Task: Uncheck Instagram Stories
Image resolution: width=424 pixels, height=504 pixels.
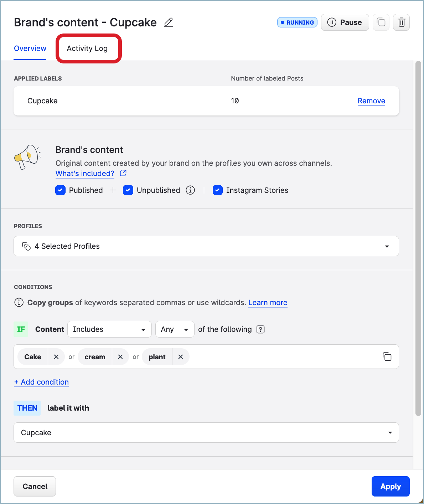Action: tap(217, 190)
